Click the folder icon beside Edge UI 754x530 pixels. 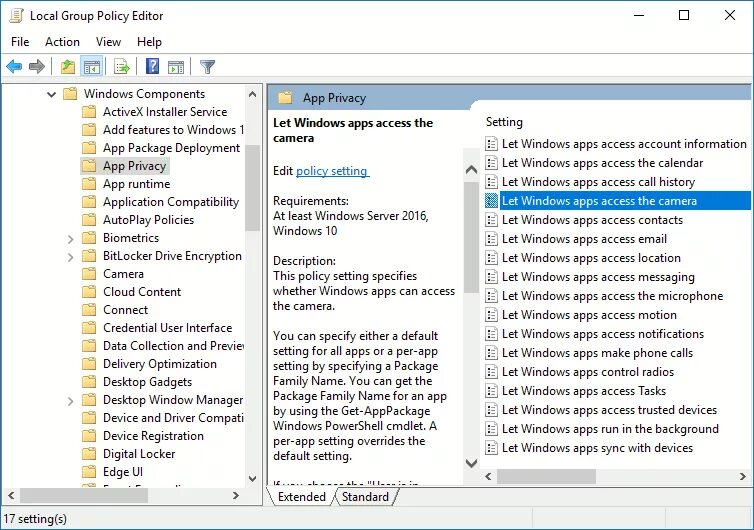[x=89, y=472]
